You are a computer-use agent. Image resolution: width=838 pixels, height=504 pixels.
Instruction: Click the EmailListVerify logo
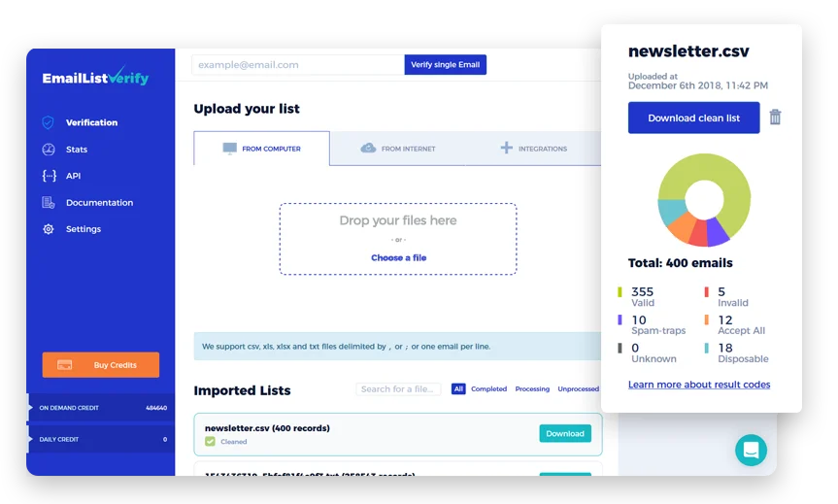(x=96, y=77)
